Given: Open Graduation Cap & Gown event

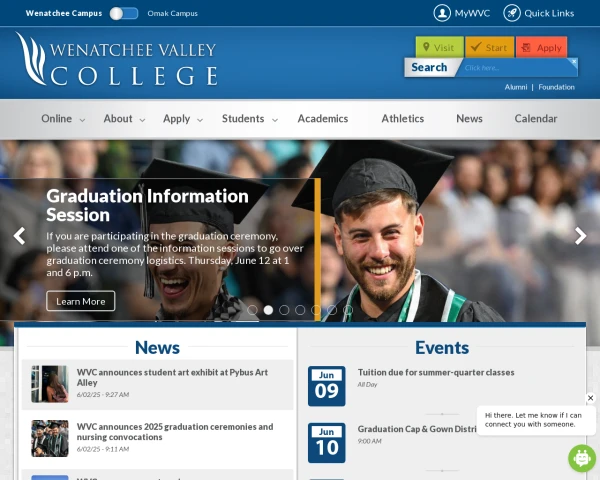Looking at the screenshot, I should point(417,429).
